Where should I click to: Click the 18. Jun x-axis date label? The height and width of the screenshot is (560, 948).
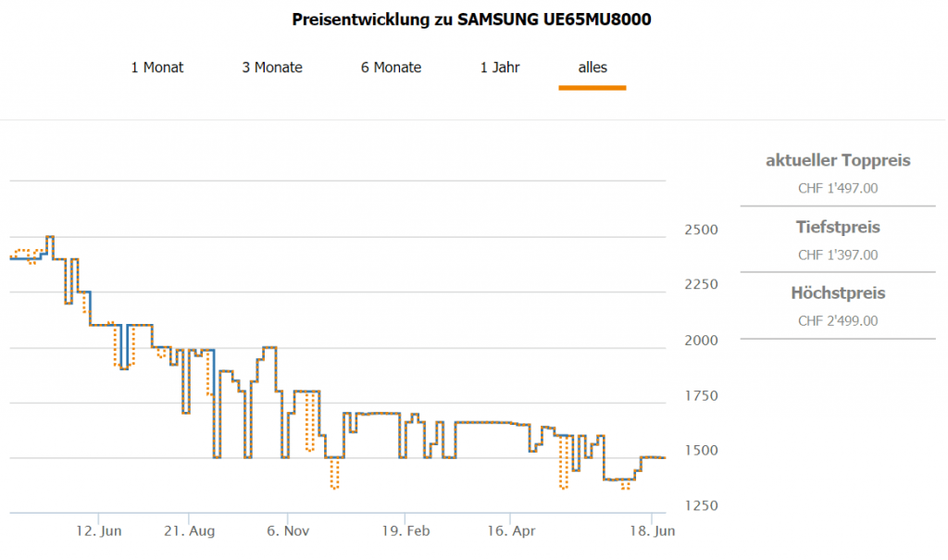[x=651, y=531]
